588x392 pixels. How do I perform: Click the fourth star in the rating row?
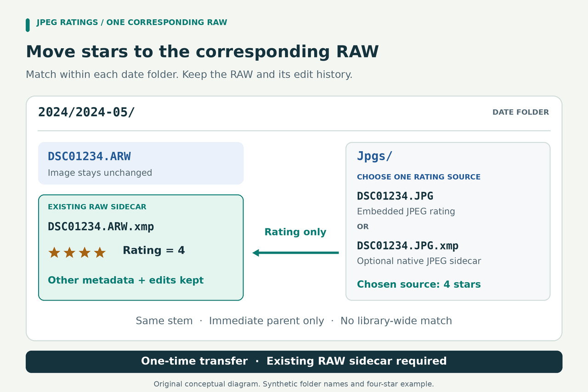100,252
